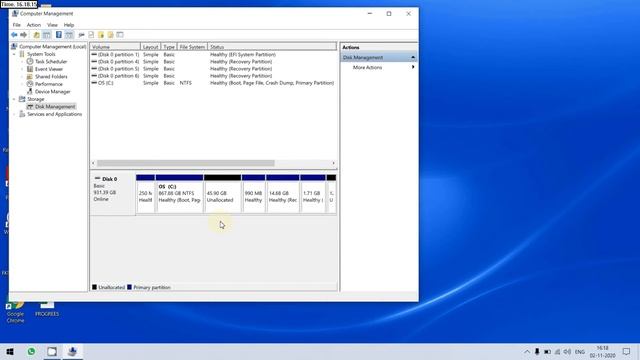Select the 1.71 GB Healthy partition block
The image size is (640, 360).
click(313, 194)
